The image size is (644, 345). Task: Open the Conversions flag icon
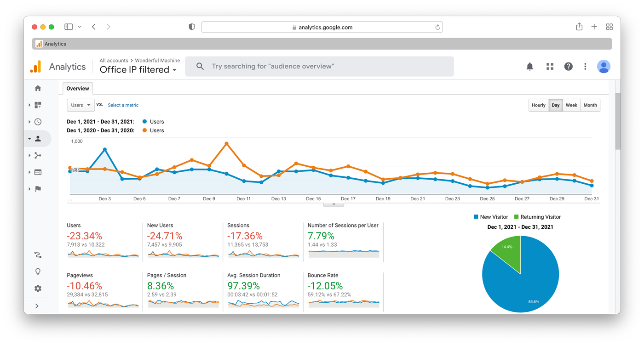click(x=38, y=189)
